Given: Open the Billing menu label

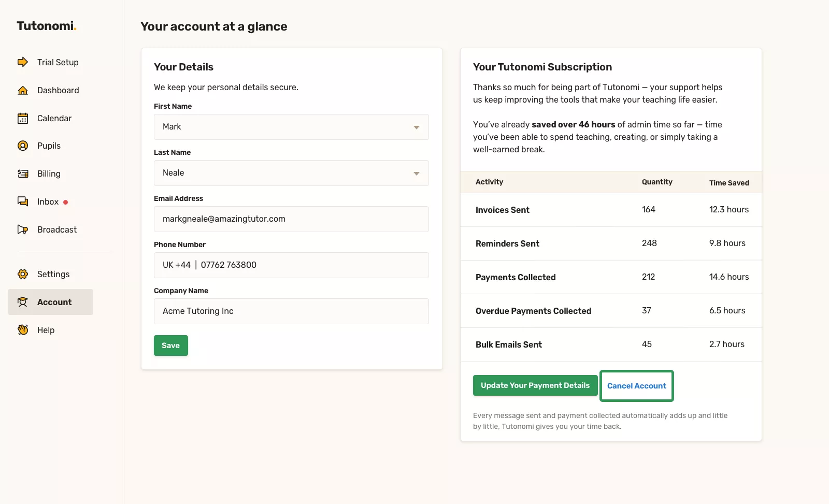Looking at the screenshot, I should 49,174.
